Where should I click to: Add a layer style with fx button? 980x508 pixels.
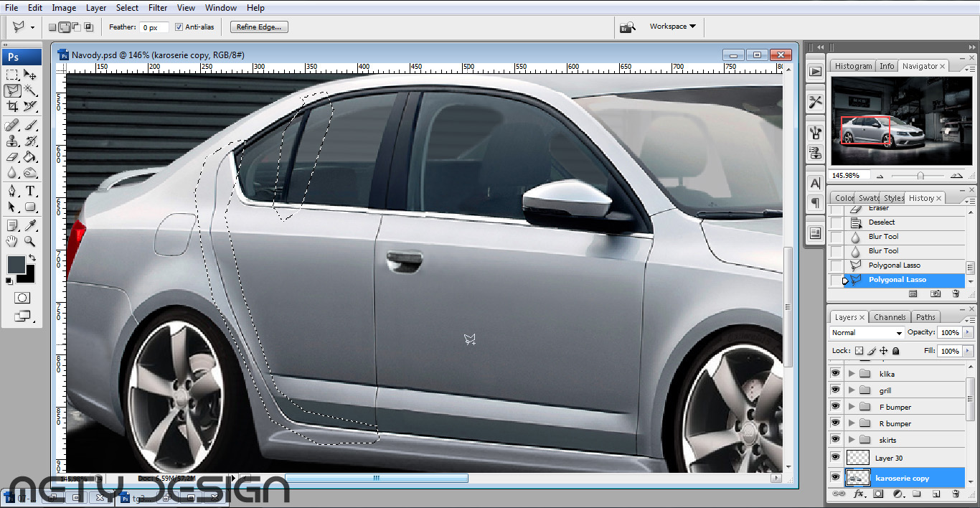click(859, 494)
